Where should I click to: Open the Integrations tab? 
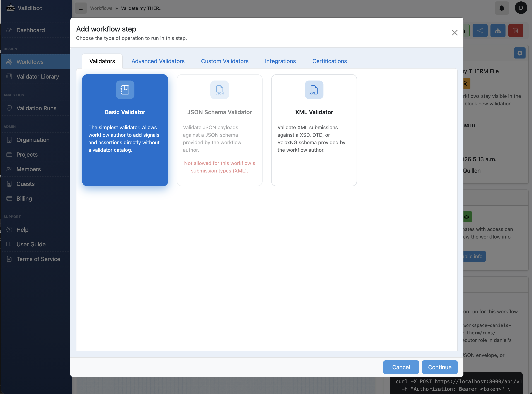(x=280, y=61)
